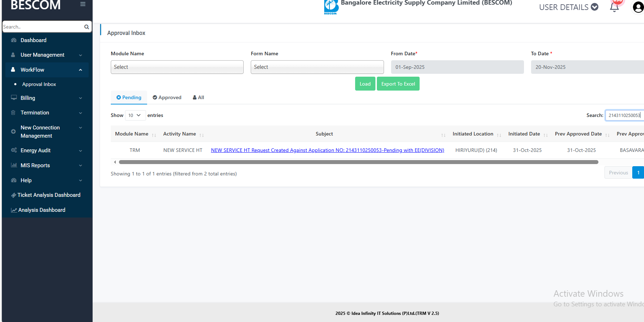This screenshot has width=644, height=322.
Task: Click the MIS Reports bar chart icon
Action: [x=14, y=165]
